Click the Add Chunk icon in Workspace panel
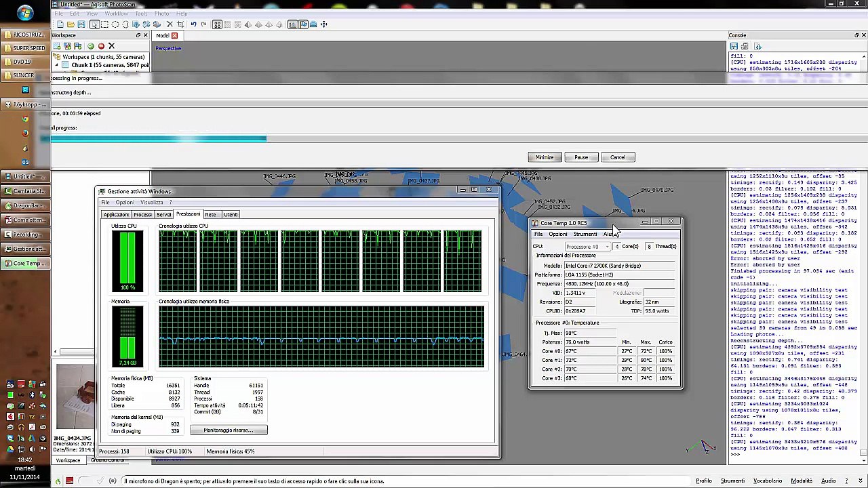The width and height of the screenshot is (868, 488). coord(57,46)
